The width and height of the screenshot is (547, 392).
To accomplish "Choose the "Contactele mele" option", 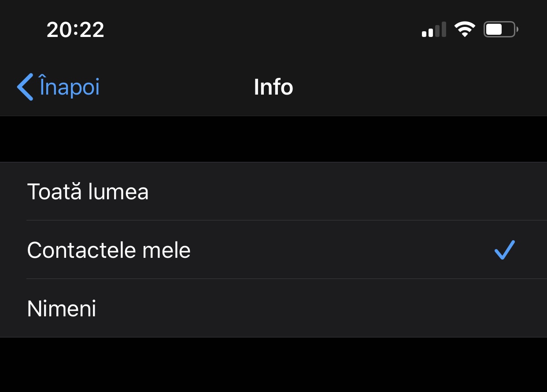I will click(109, 250).
